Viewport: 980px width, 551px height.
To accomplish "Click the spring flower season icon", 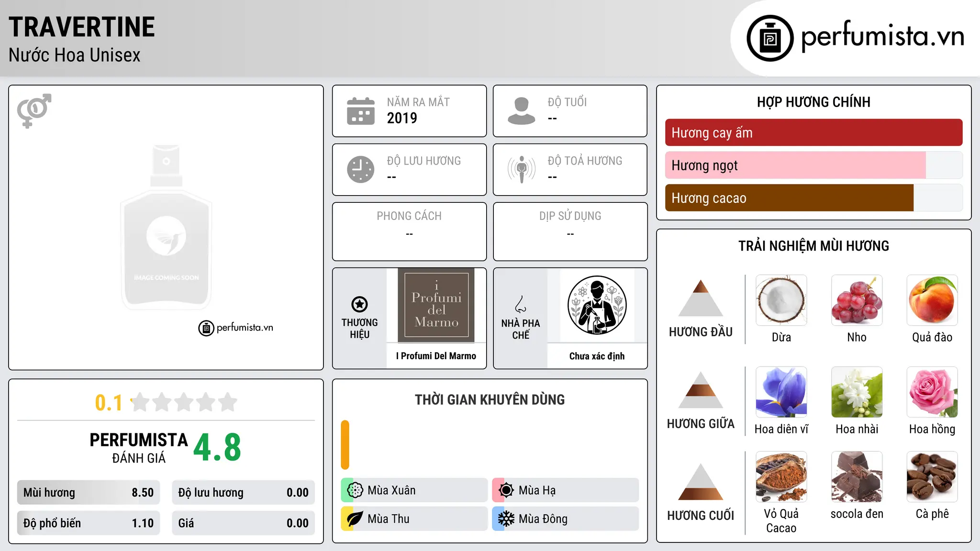I will pyautogui.click(x=355, y=490).
